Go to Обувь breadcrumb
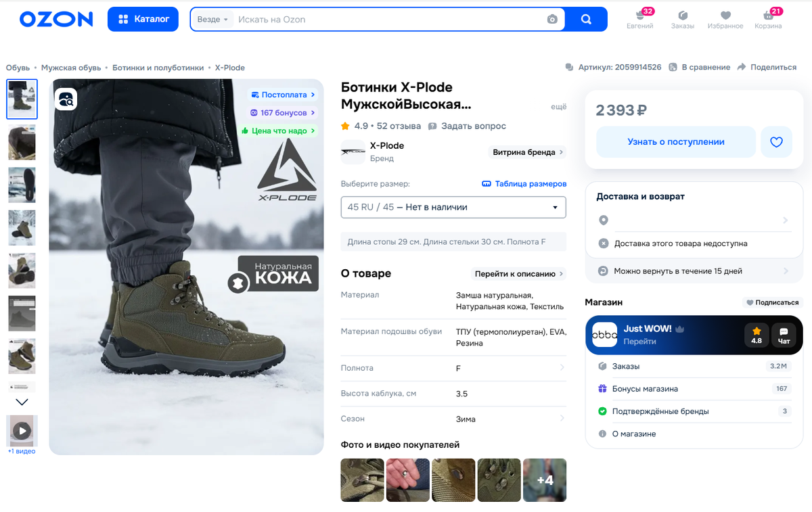 (18, 68)
